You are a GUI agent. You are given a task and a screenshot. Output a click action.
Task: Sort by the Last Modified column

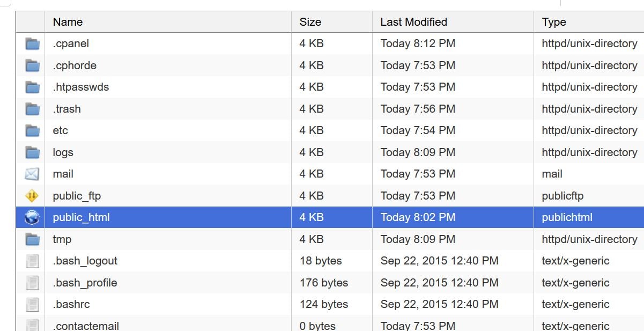click(413, 22)
